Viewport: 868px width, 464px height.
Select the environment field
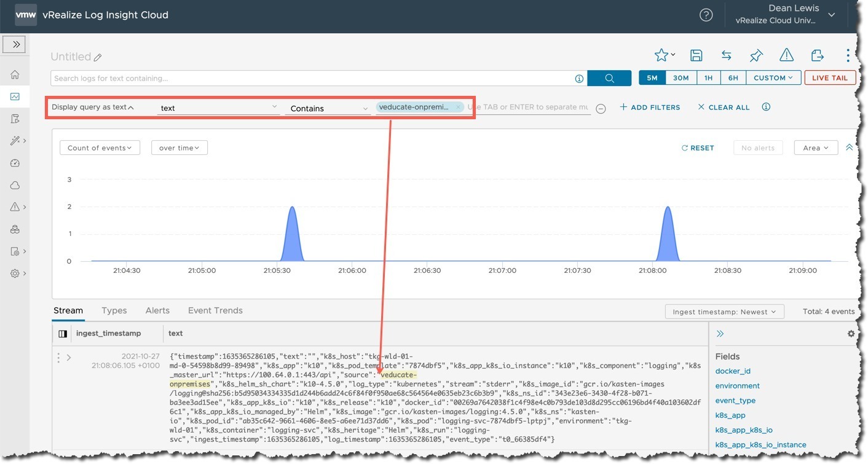[x=737, y=385]
